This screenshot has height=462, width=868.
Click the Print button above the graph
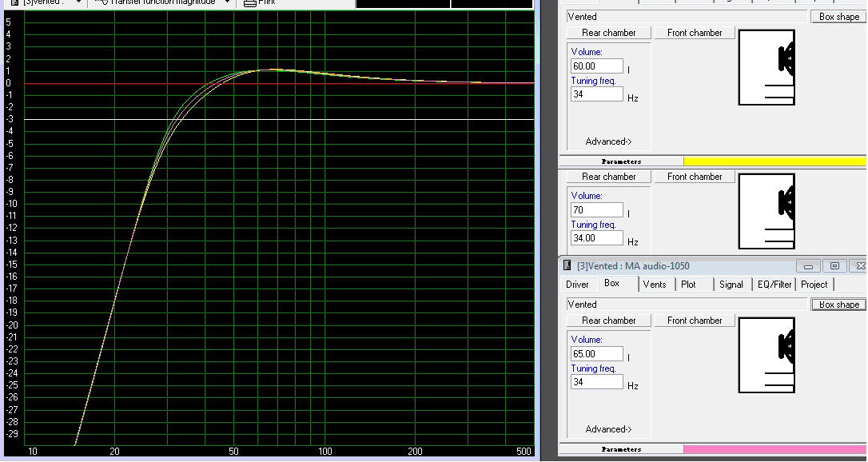click(x=260, y=2)
